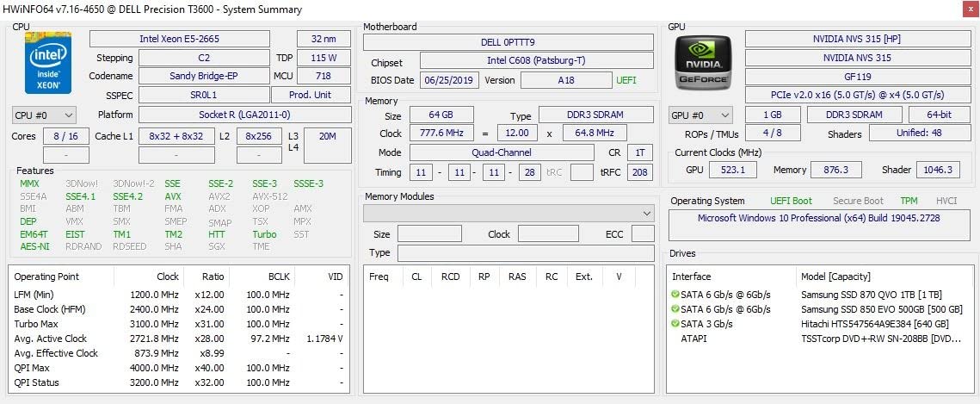Click the empty Memory Modules Size field
980x404 pixels.
tap(429, 234)
